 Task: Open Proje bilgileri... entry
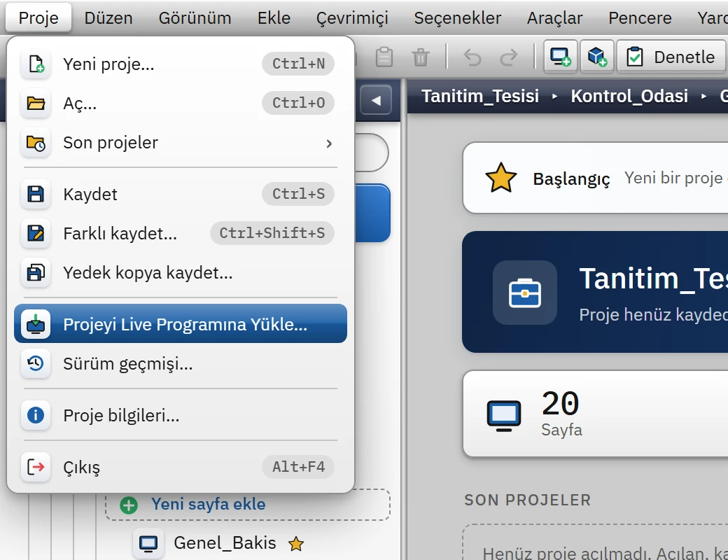[x=181, y=415]
